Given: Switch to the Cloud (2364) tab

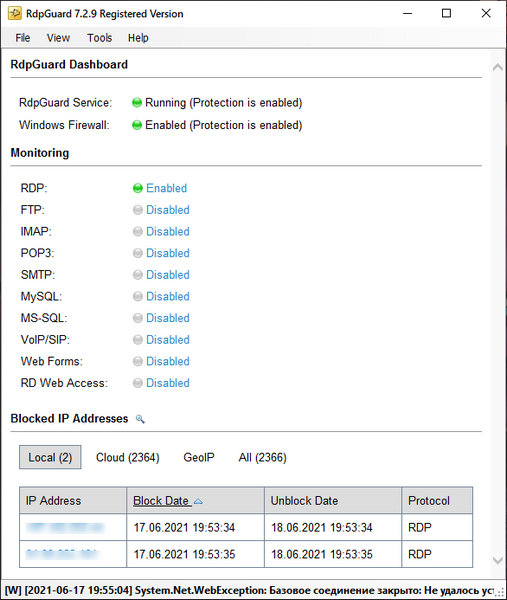Looking at the screenshot, I should (127, 457).
